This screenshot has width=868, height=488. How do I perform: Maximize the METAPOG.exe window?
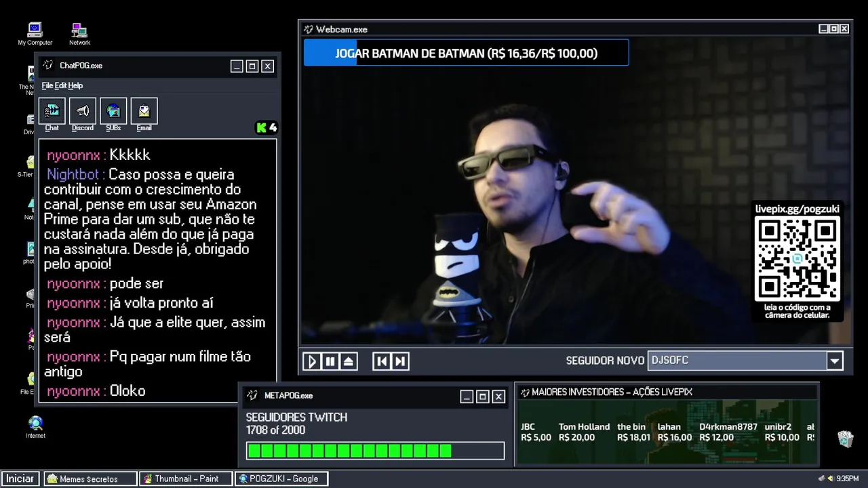point(483,396)
